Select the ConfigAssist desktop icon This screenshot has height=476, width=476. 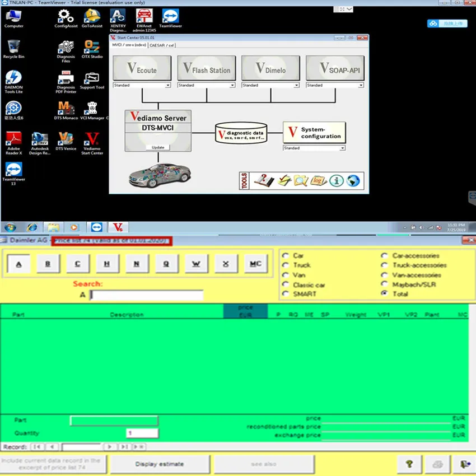pos(66,19)
